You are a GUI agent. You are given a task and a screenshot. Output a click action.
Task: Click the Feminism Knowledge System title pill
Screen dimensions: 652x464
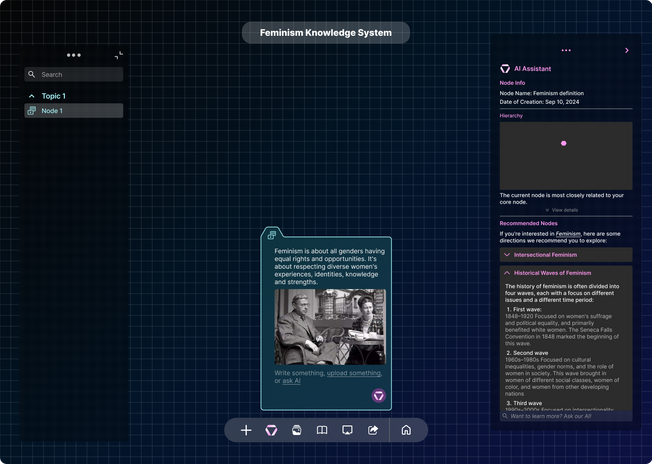(x=326, y=32)
